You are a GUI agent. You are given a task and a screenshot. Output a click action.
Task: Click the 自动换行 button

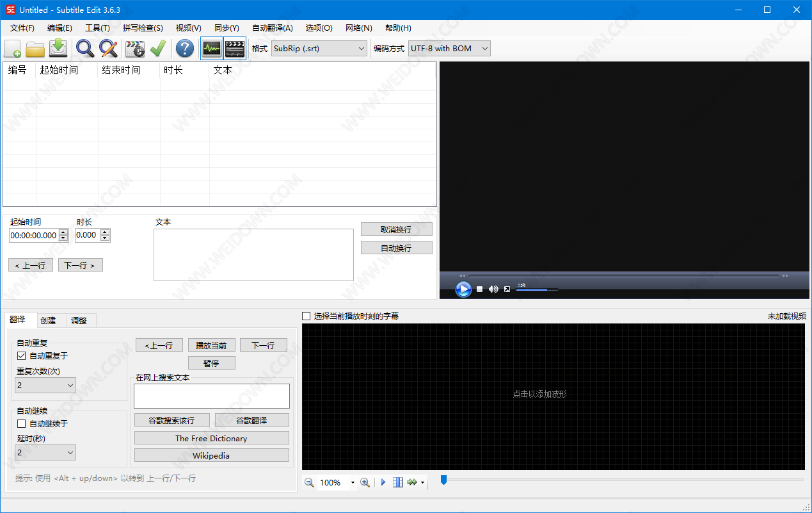(x=397, y=248)
